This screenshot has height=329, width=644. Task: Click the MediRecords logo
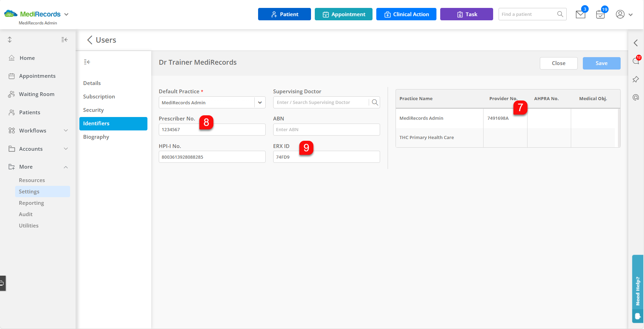(x=32, y=14)
